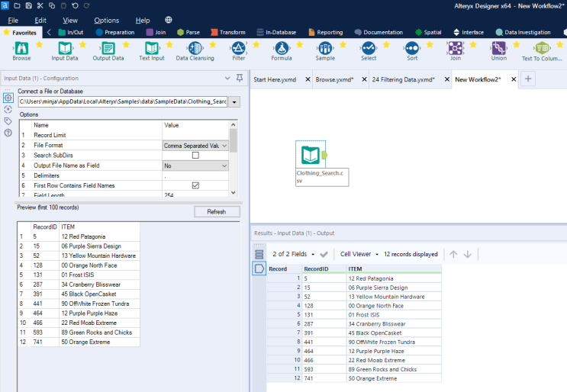The image size is (567, 392).
Task: Select the Data Cleansing tool icon
Action: click(195, 48)
